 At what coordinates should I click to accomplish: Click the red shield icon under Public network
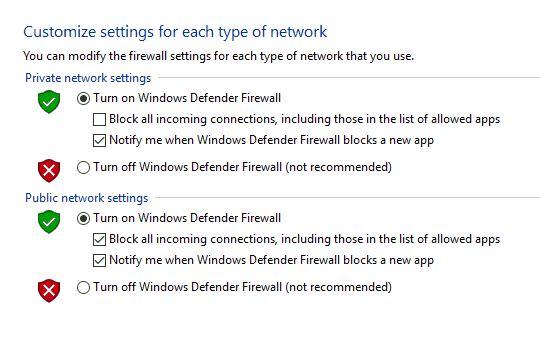49,290
